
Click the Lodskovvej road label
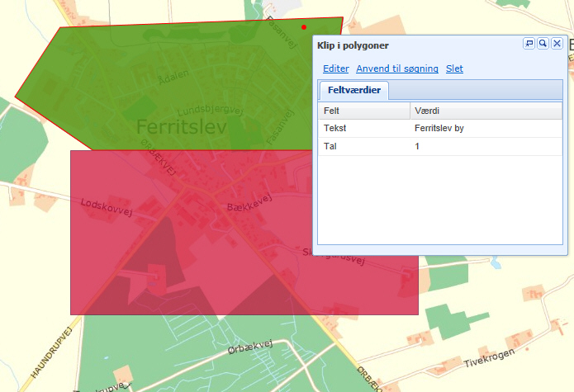(x=107, y=207)
